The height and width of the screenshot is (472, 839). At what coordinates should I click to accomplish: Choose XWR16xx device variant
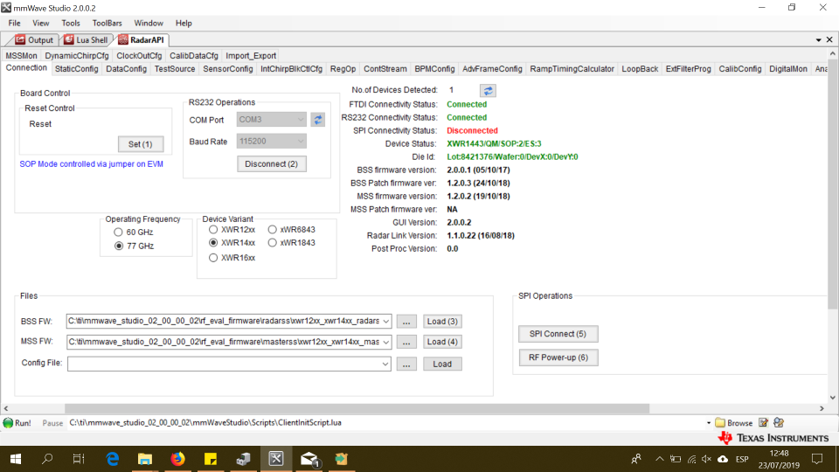(x=213, y=257)
